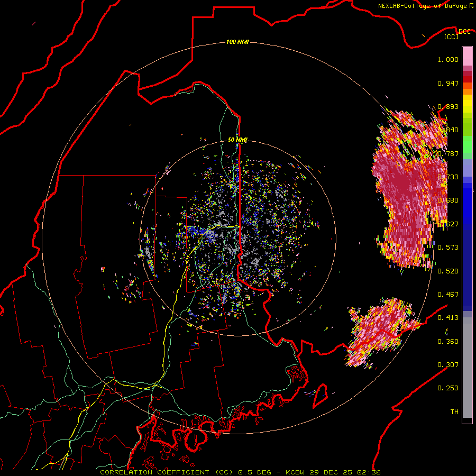Viewport: 476px width, 476px height.
Task: Click the 0.360 scale value
Action: pyautogui.click(x=448, y=341)
